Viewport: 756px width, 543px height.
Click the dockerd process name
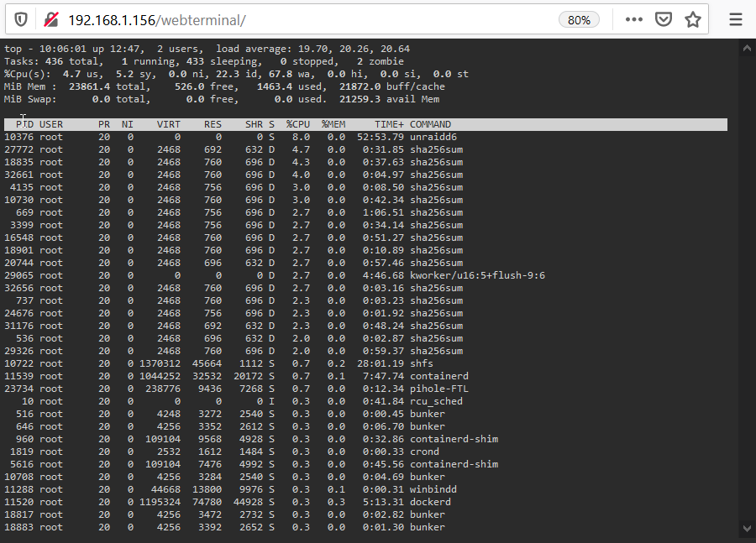point(430,502)
